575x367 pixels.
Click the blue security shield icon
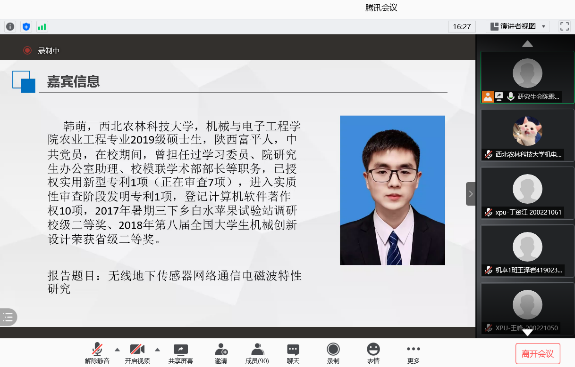[26, 26]
